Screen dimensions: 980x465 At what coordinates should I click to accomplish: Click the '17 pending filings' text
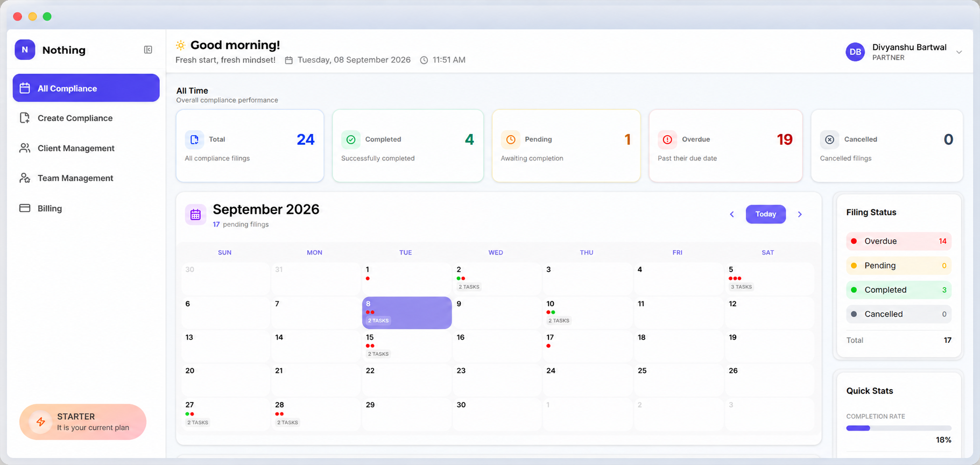tap(241, 224)
